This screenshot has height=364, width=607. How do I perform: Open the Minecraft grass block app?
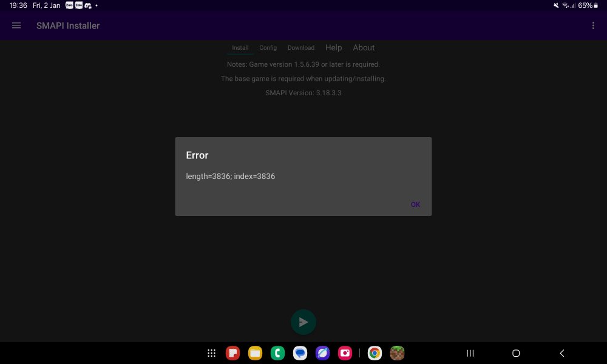pyautogui.click(x=397, y=353)
